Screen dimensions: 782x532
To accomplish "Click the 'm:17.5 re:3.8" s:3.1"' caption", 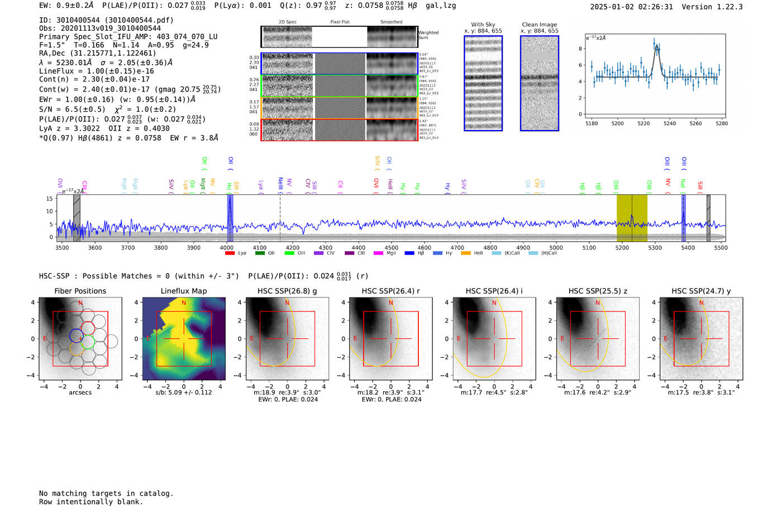I will (701, 392).
